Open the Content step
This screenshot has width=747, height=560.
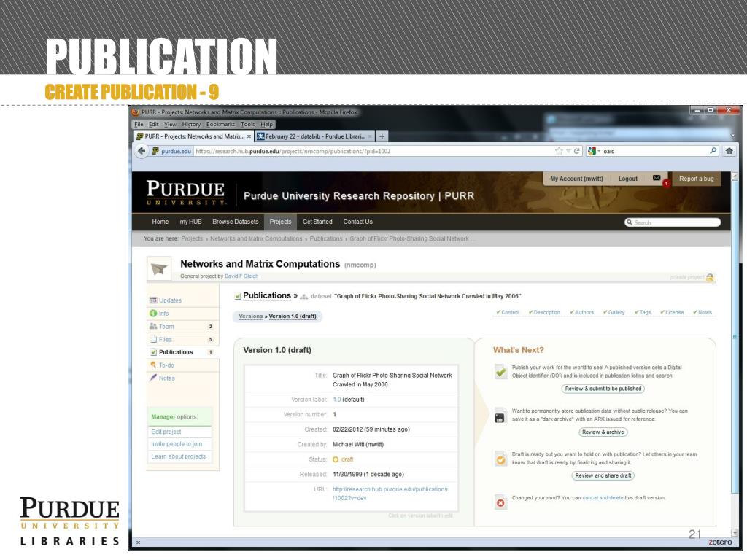tap(508, 312)
